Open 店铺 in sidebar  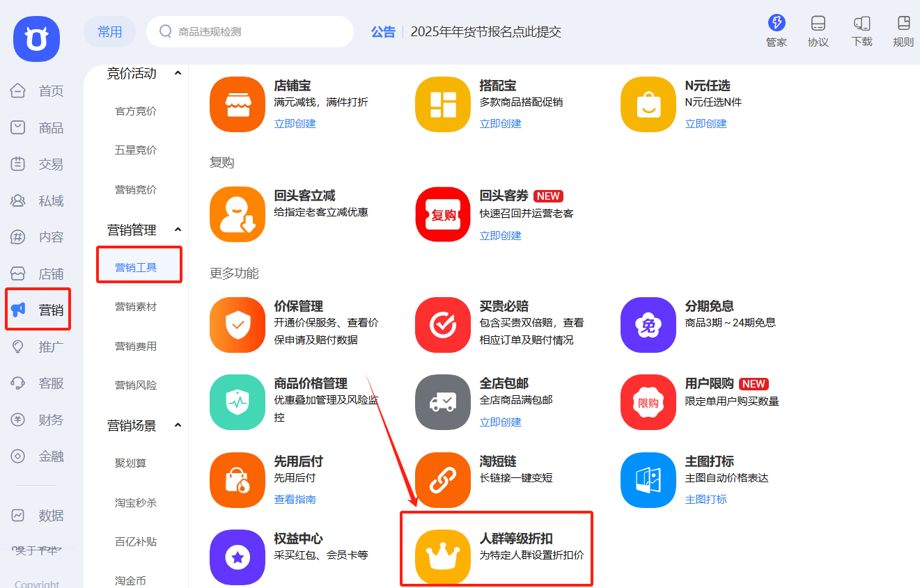[x=38, y=274]
